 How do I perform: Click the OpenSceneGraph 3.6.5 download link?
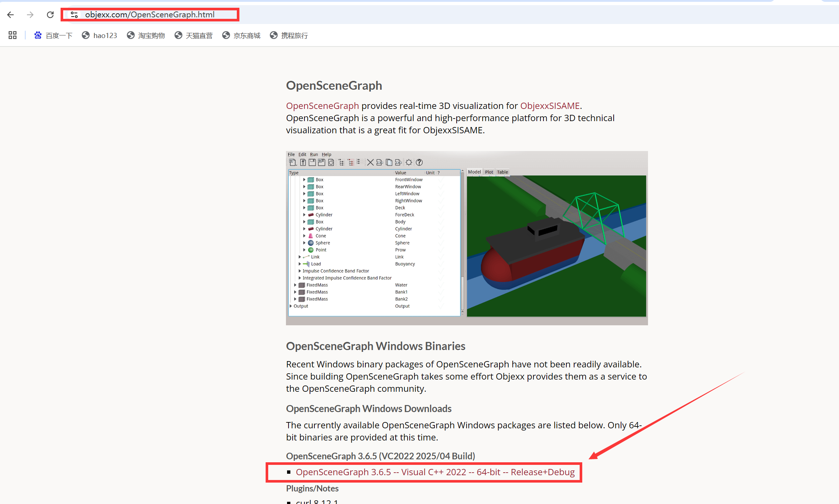(x=435, y=472)
